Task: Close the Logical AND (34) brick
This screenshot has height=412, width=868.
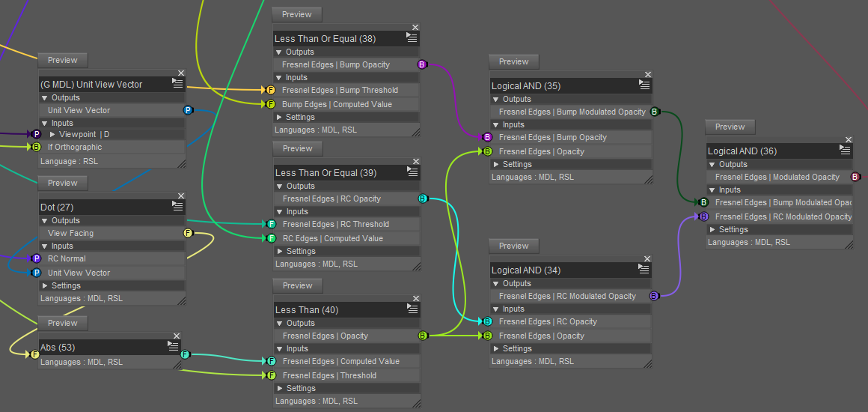Action: tap(648, 258)
